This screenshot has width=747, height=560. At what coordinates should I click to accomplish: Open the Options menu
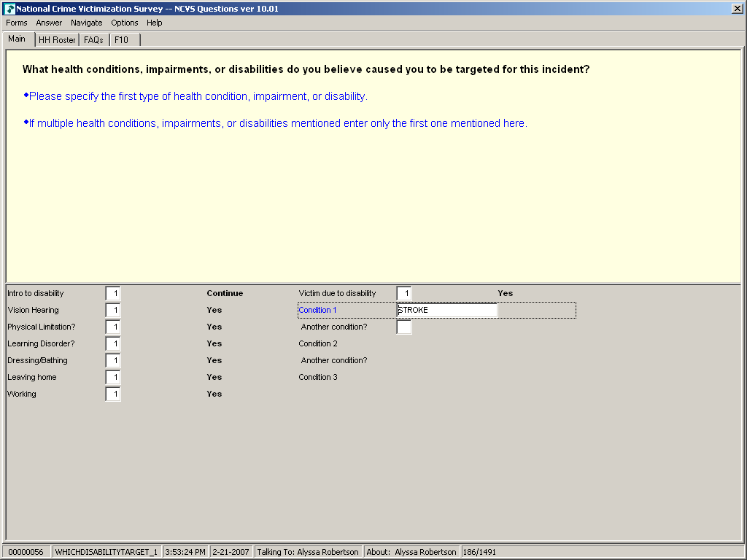[x=124, y=23]
